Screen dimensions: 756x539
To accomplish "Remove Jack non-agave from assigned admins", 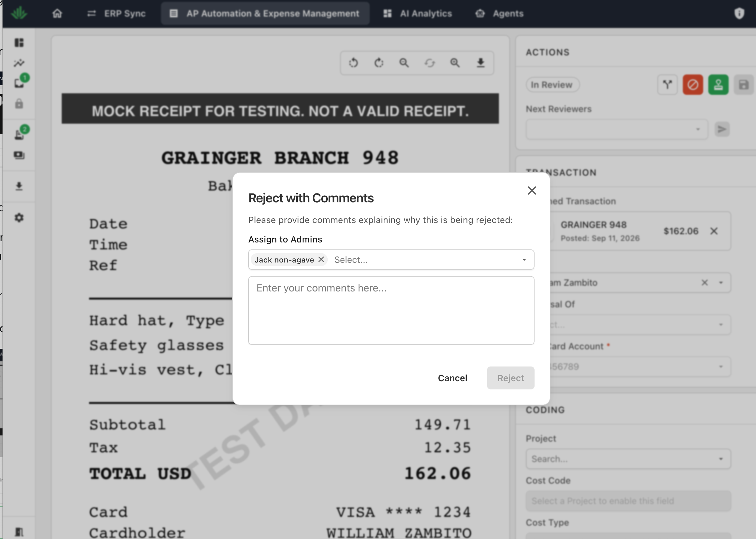I will 321,260.
